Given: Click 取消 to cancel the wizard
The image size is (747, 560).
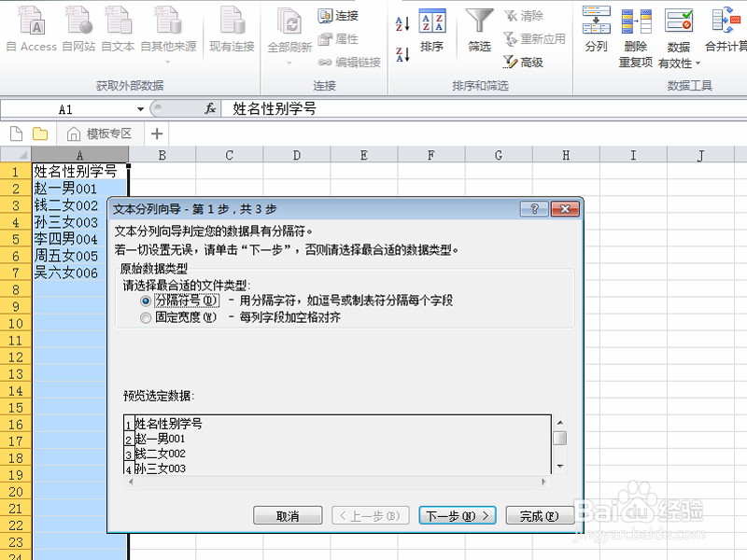Looking at the screenshot, I should (287, 514).
